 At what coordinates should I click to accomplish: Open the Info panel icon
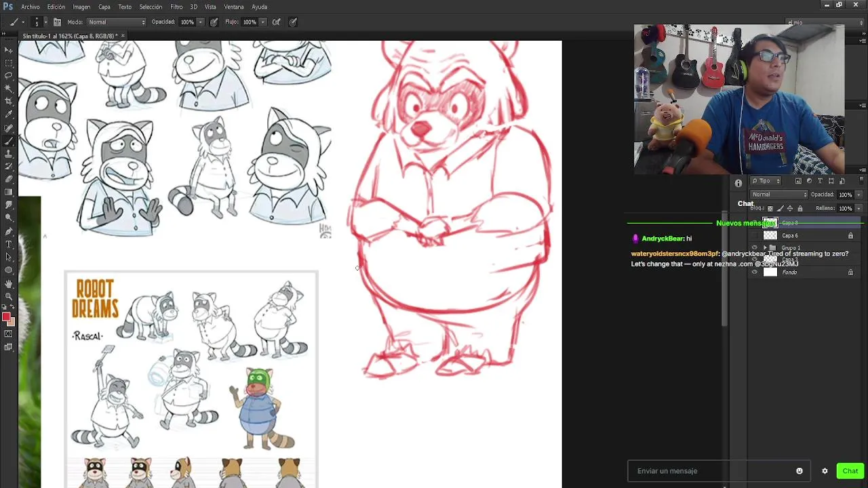[x=738, y=183]
